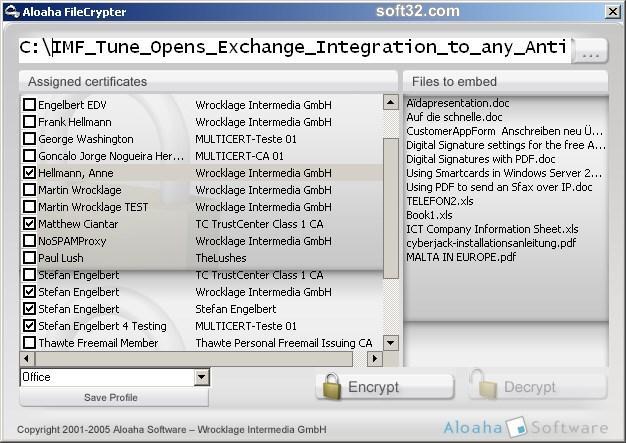
Task: Uncheck the Stefan Engelbert 4 Testing checkbox
Action: (29, 326)
